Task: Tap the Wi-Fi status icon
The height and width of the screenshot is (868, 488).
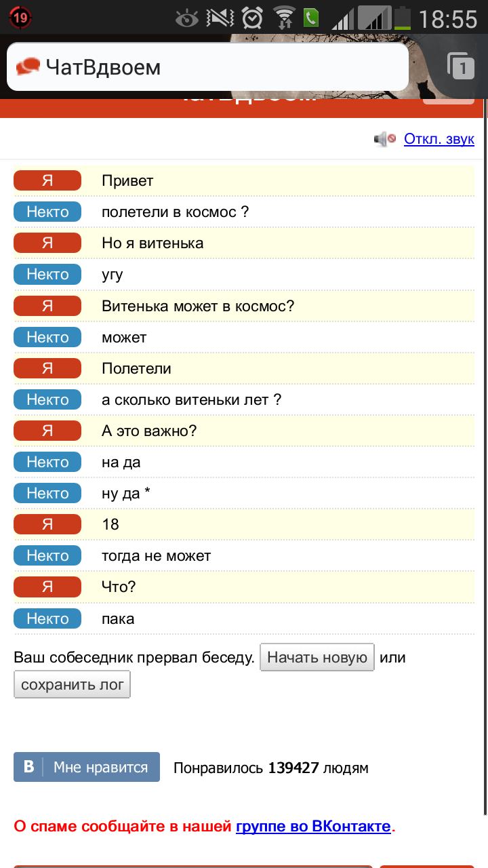Action: click(283, 18)
